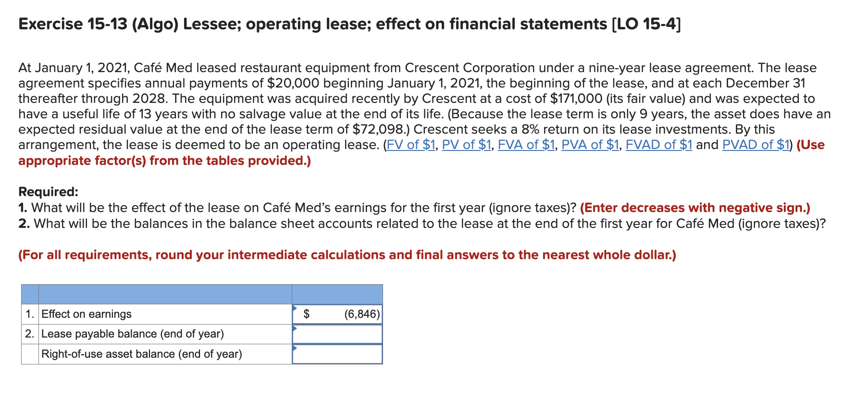Open the PV of $1 table link
The height and width of the screenshot is (401, 868).
point(468,144)
